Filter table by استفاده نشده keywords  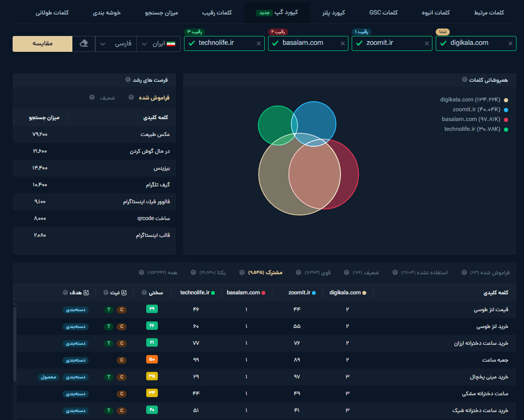[425, 272]
